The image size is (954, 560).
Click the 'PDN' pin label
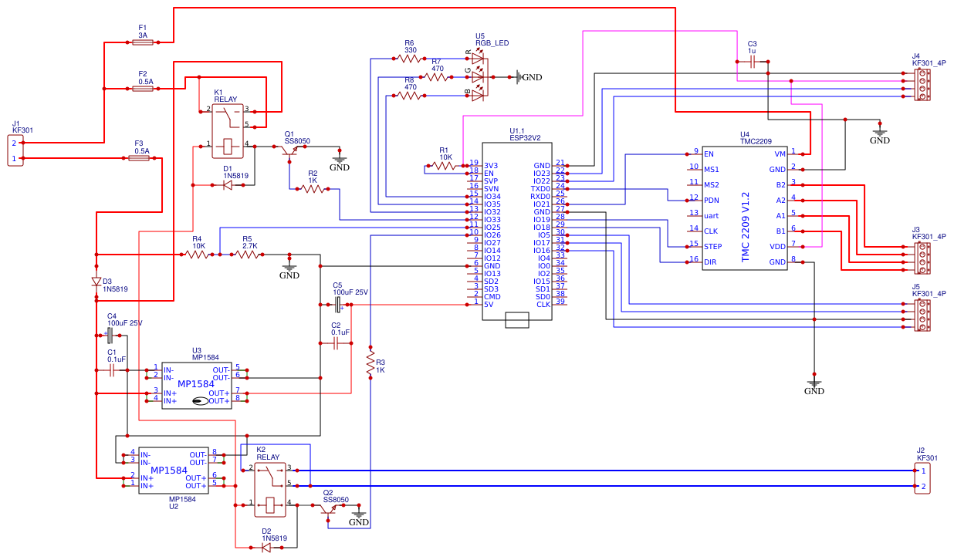pyautogui.click(x=712, y=200)
